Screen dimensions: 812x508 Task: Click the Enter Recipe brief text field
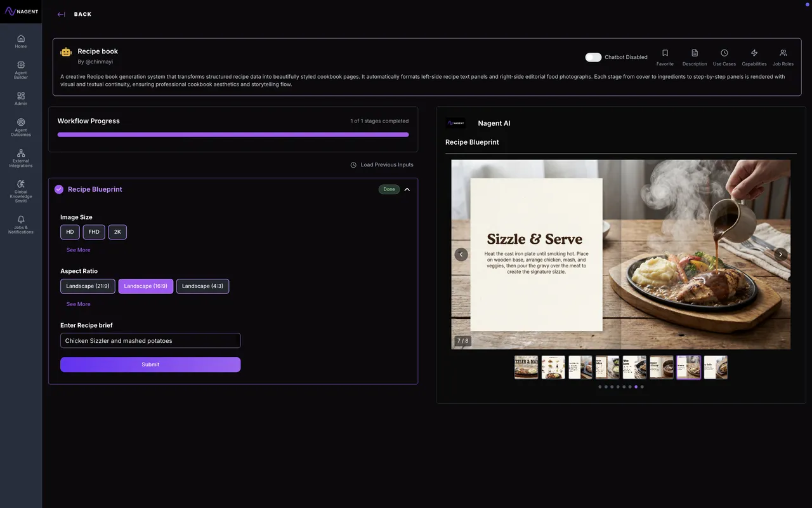[150, 341]
